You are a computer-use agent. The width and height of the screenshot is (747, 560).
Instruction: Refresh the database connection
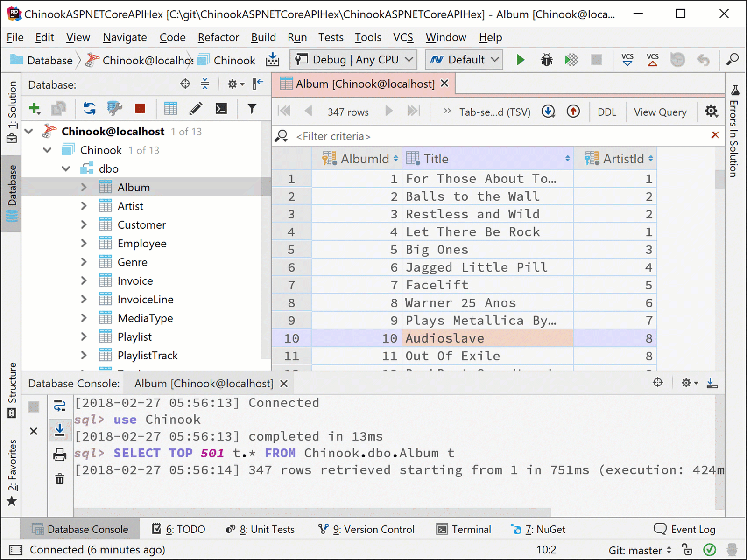(x=89, y=108)
